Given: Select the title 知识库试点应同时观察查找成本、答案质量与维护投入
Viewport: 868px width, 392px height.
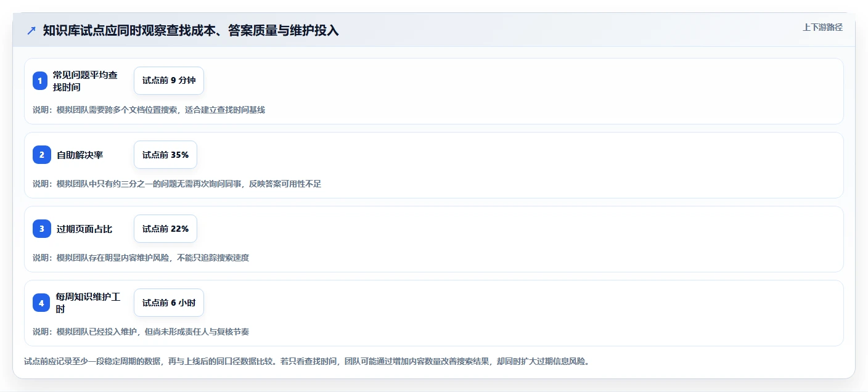Looking at the screenshot, I should pos(191,30).
